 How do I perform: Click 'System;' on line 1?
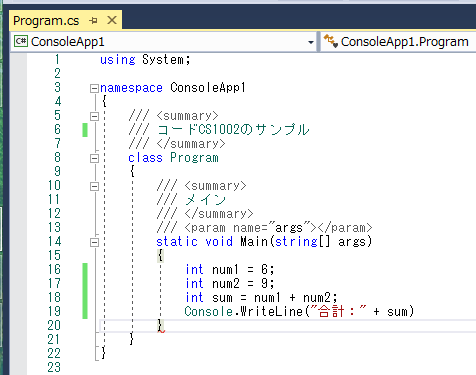[x=166, y=60]
